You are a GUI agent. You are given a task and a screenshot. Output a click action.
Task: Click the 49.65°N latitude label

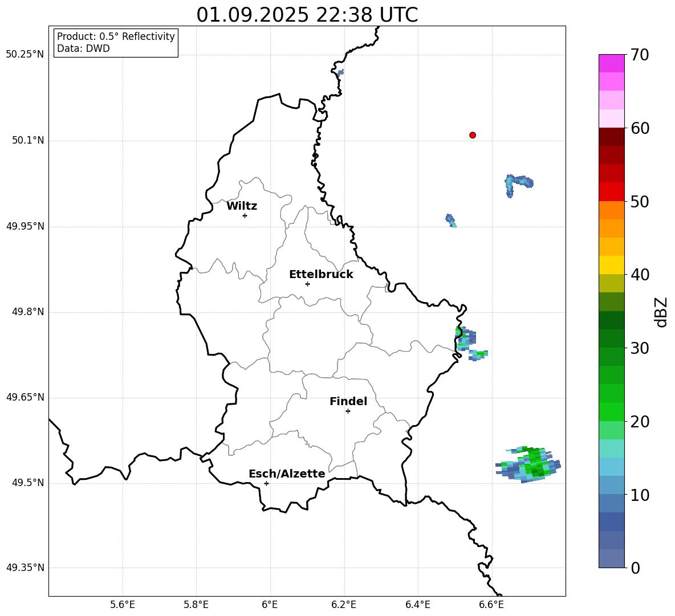tap(25, 397)
